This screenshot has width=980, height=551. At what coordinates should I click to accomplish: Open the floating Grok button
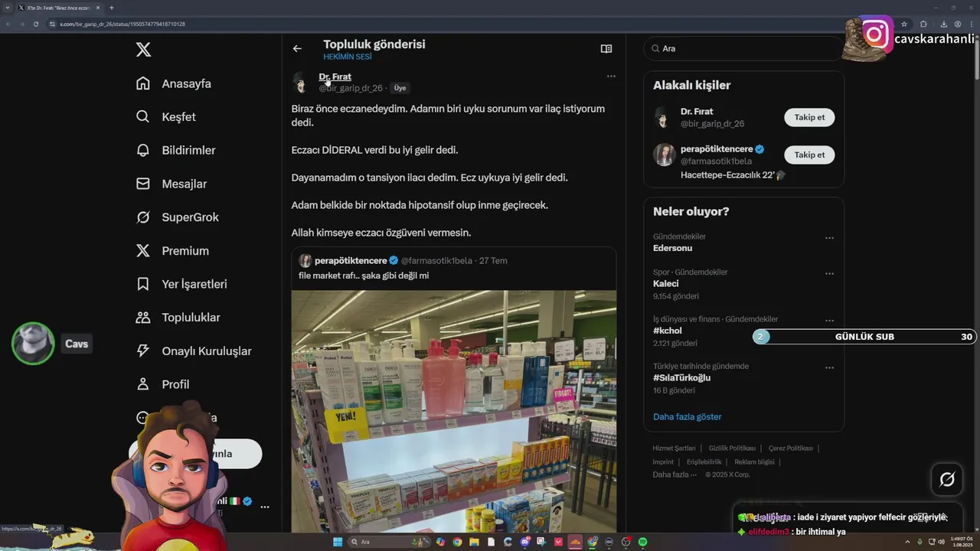point(947,480)
